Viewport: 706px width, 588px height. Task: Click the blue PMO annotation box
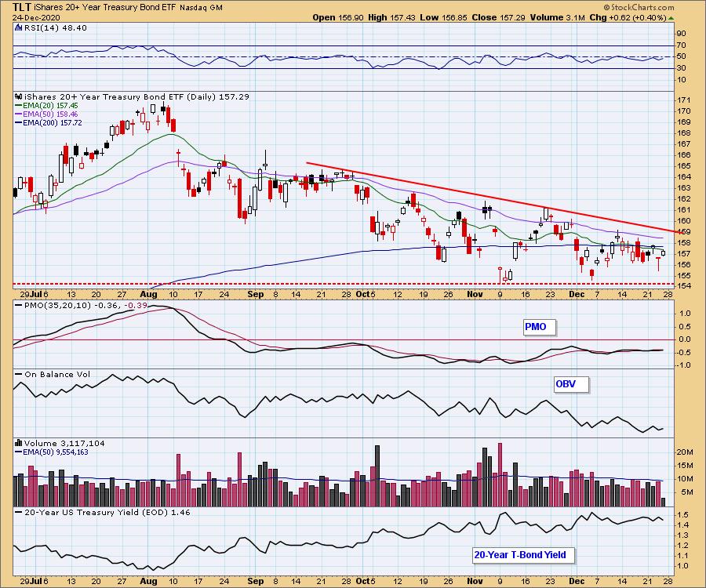pos(540,327)
